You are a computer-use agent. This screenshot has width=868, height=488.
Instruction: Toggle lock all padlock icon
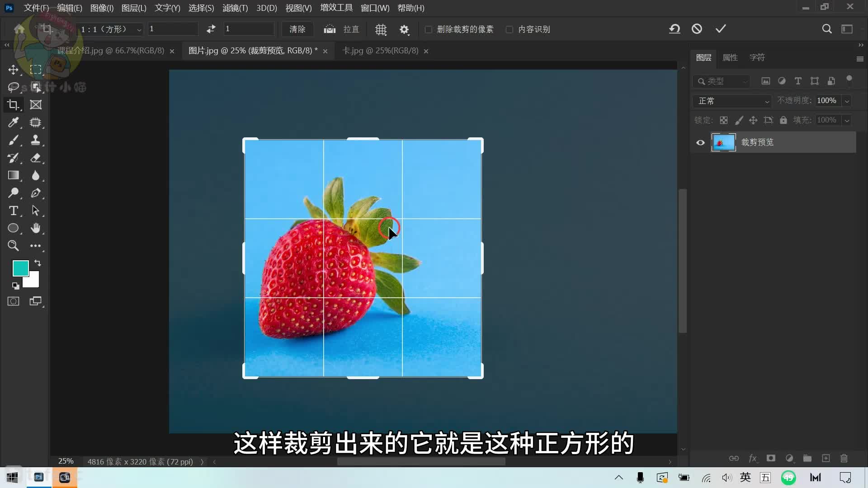tap(783, 120)
